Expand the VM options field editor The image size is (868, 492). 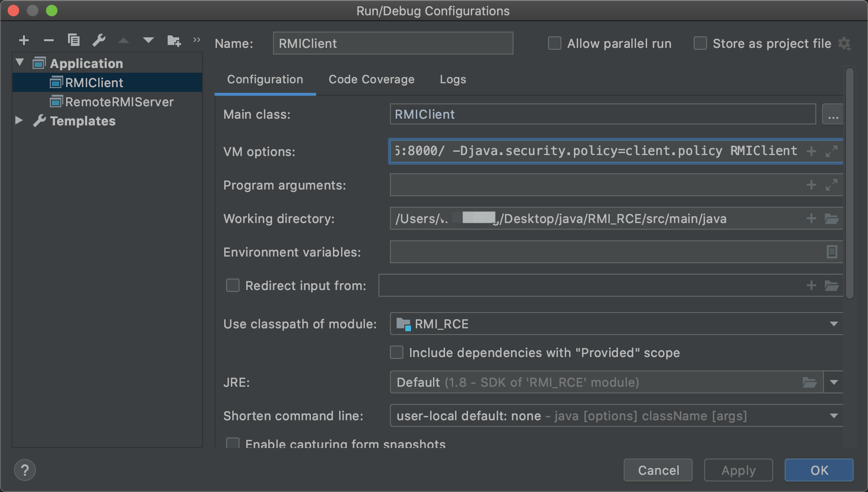point(832,151)
